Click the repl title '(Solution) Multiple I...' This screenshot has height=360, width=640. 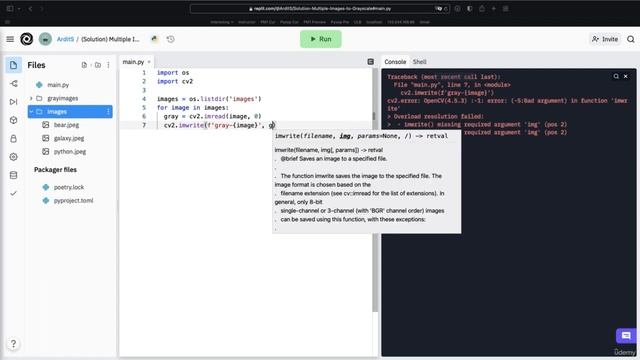click(110, 39)
